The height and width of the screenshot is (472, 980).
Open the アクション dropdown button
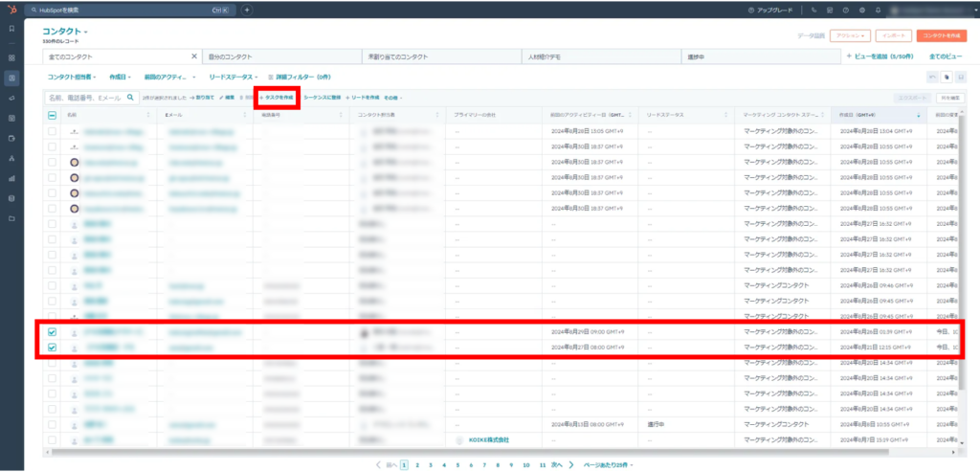coord(850,36)
